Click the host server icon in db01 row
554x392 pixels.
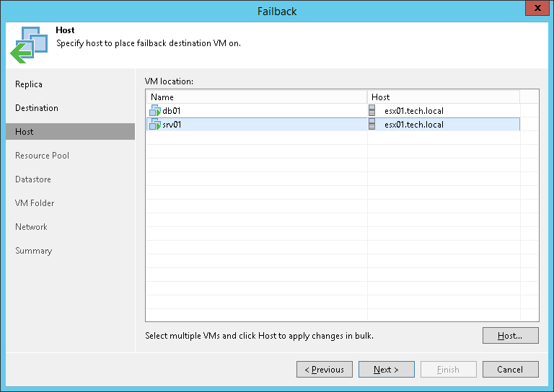[372, 111]
